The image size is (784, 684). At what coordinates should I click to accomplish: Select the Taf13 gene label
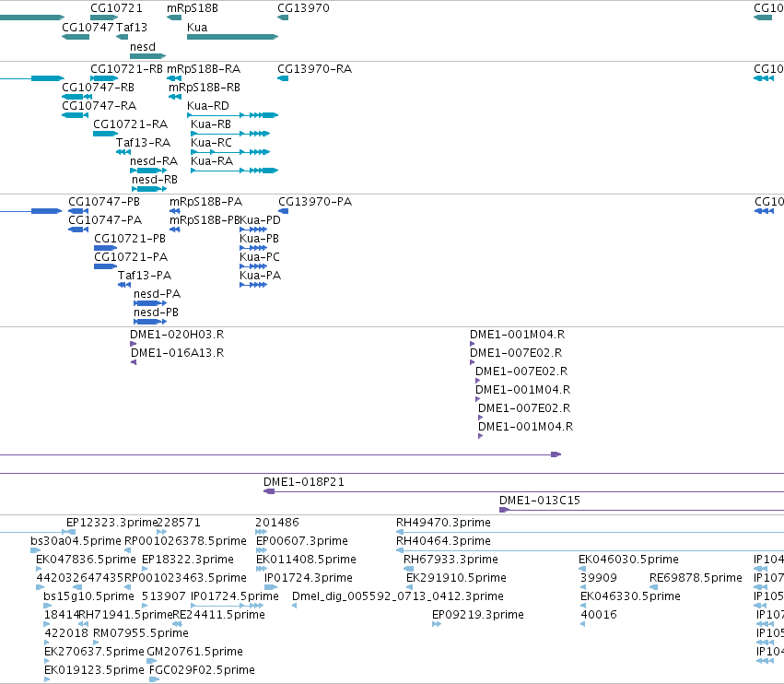[132, 27]
